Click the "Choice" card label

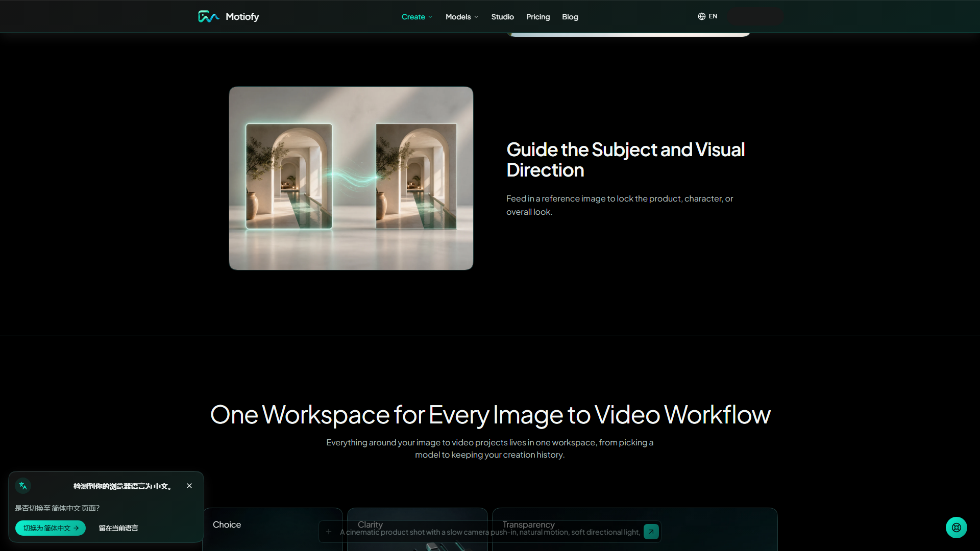coord(227,524)
